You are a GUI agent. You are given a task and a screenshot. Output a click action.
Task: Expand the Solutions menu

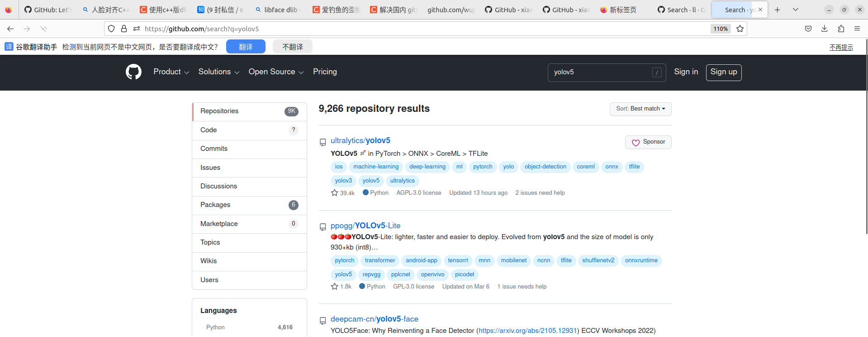tap(218, 72)
